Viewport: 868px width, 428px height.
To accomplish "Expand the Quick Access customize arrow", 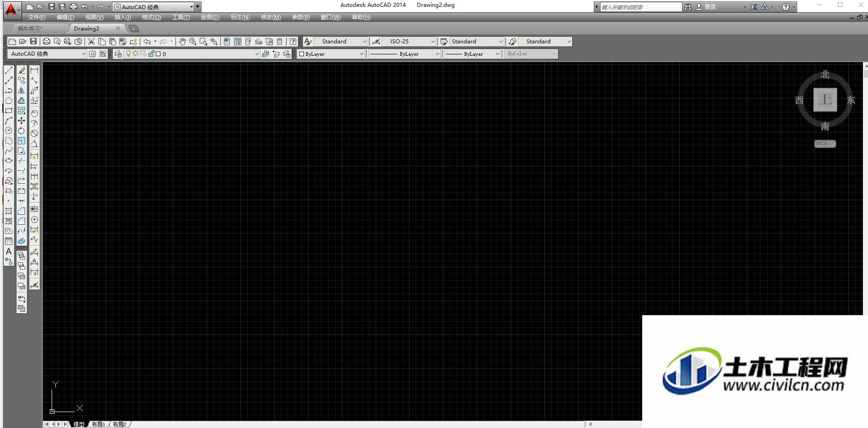I will click(x=198, y=7).
